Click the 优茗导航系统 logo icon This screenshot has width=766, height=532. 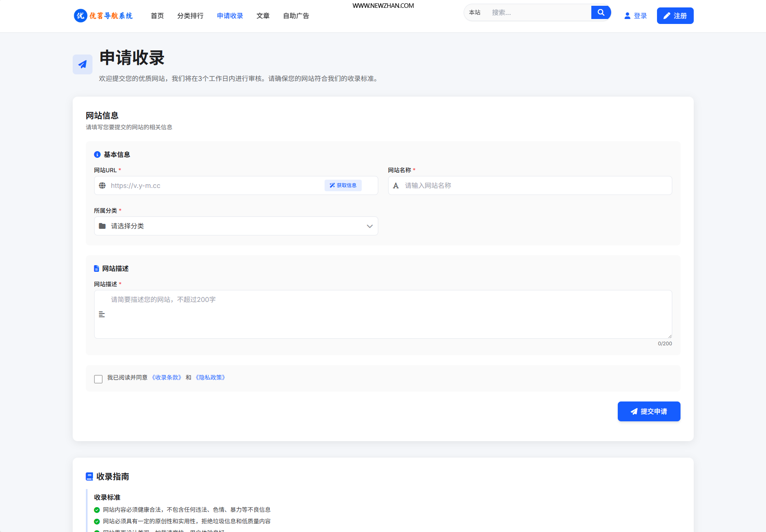pos(81,16)
